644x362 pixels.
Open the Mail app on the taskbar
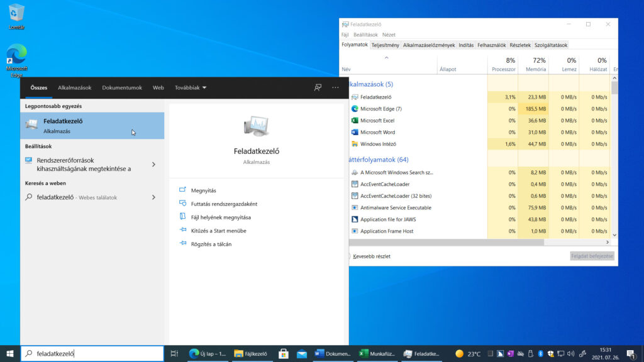[x=301, y=353]
